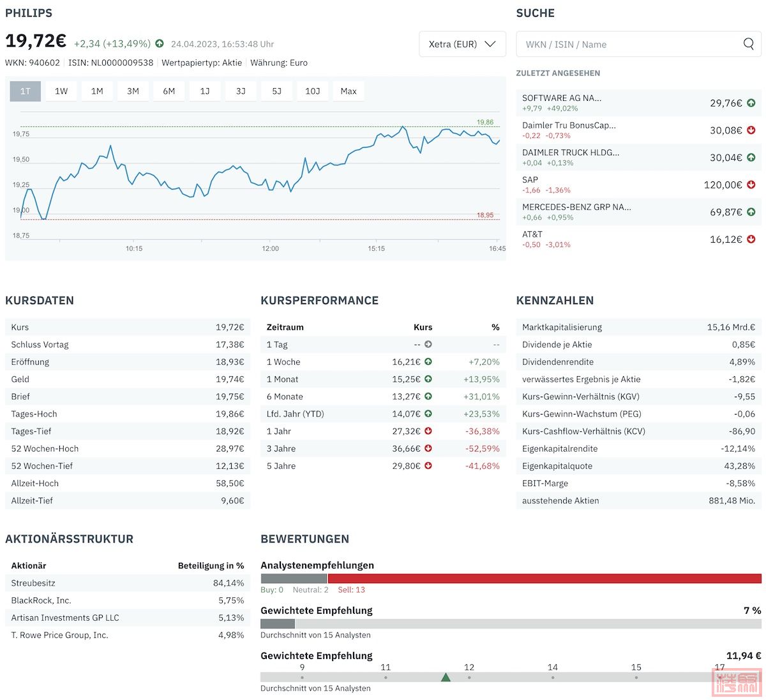This screenshot has width=766, height=700.
Task: Click the WKN / ISIN / Name search field
Action: tap(638, 44)
